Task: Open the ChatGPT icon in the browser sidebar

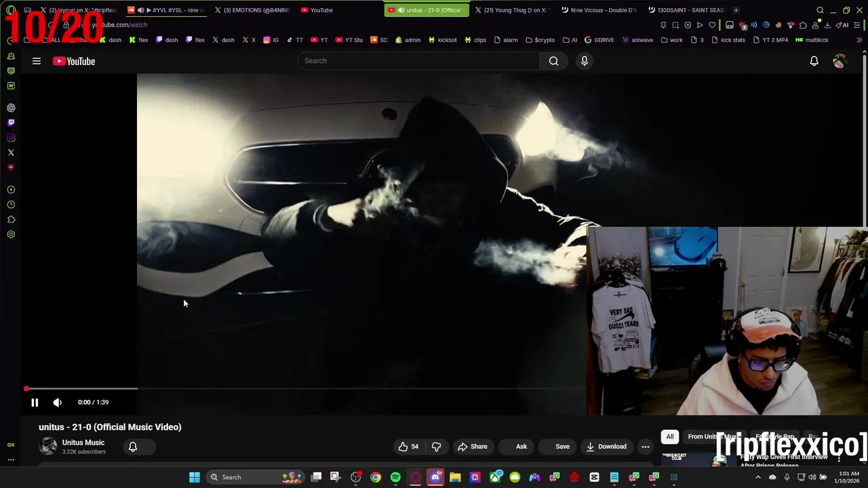Action: (x=11, y=108)
